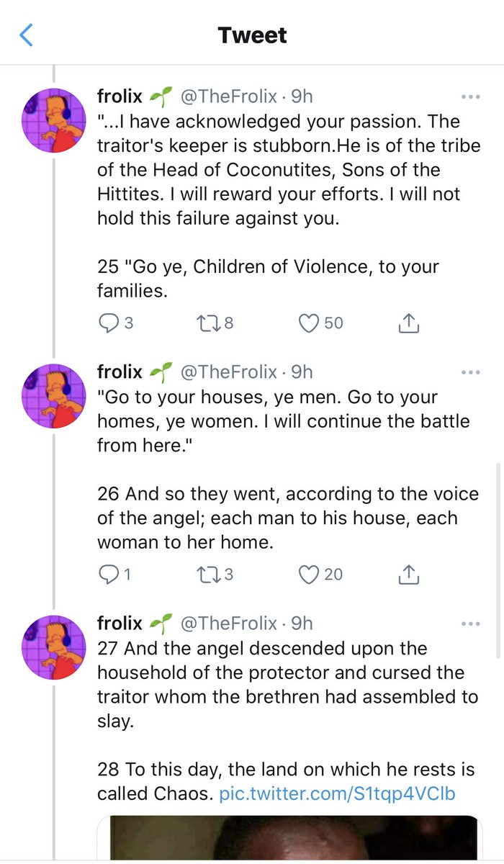
Task: Open @TheFrolix handle in first tweet
Action: click(x=228, y=96)
